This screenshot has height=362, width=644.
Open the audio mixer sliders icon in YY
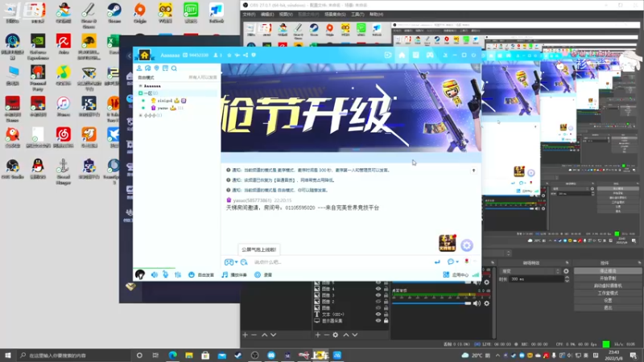pos(177,274)
